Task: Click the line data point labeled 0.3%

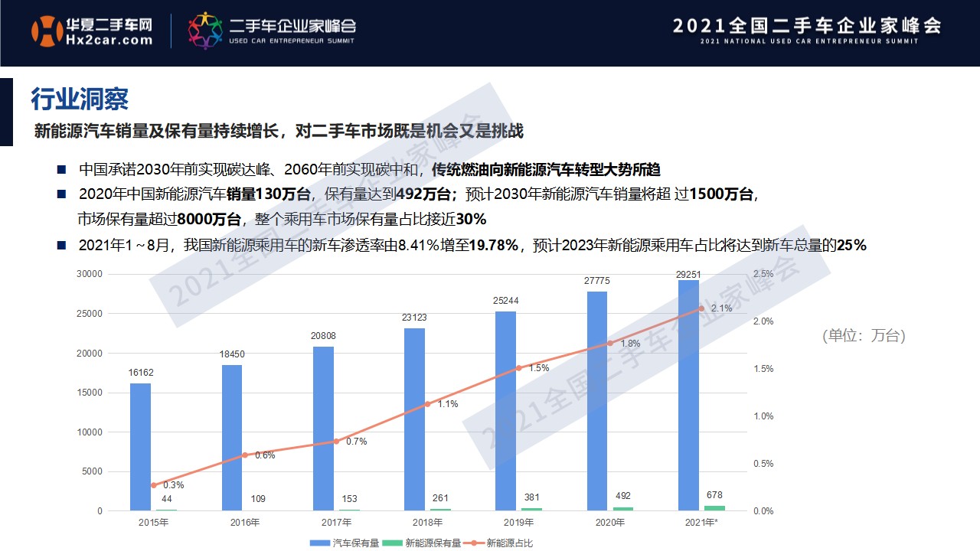Action: [153, 485]
